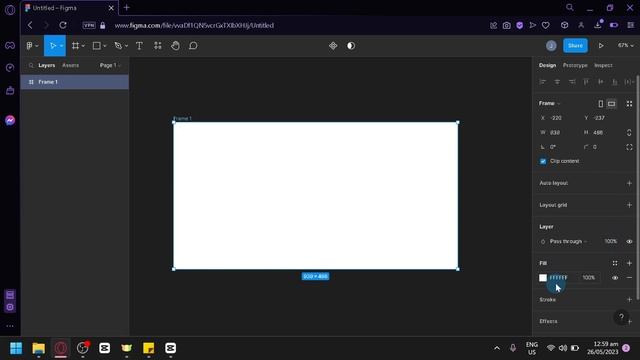The height and width of the screenshot is (360, 640).
Task: Click the FFFFFF hex value
Action: [x=558, y=278]
